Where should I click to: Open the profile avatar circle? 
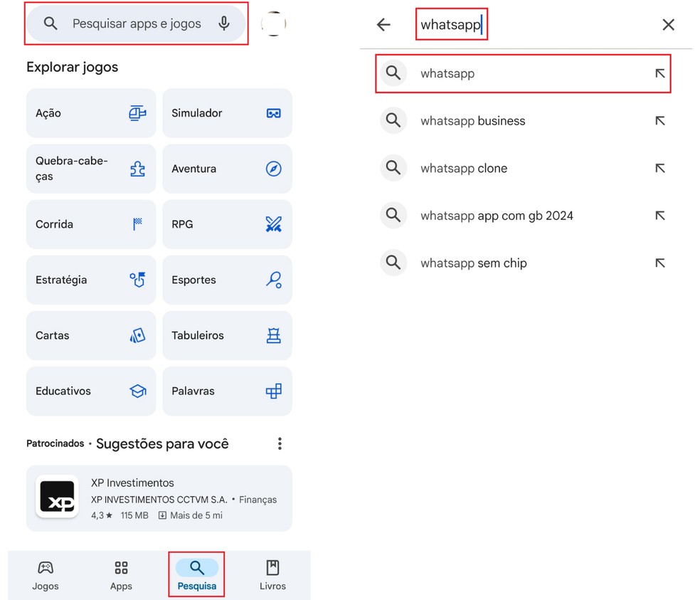274,23
